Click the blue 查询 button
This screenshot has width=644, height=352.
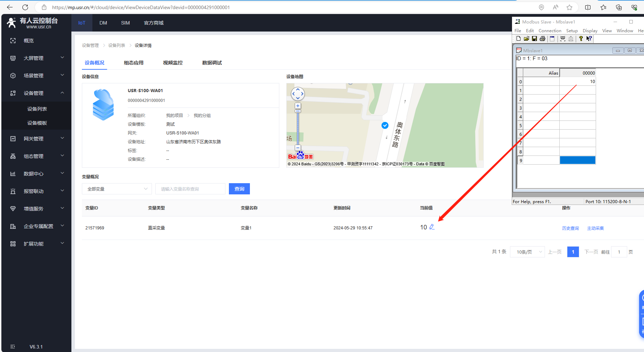point(239,189)
